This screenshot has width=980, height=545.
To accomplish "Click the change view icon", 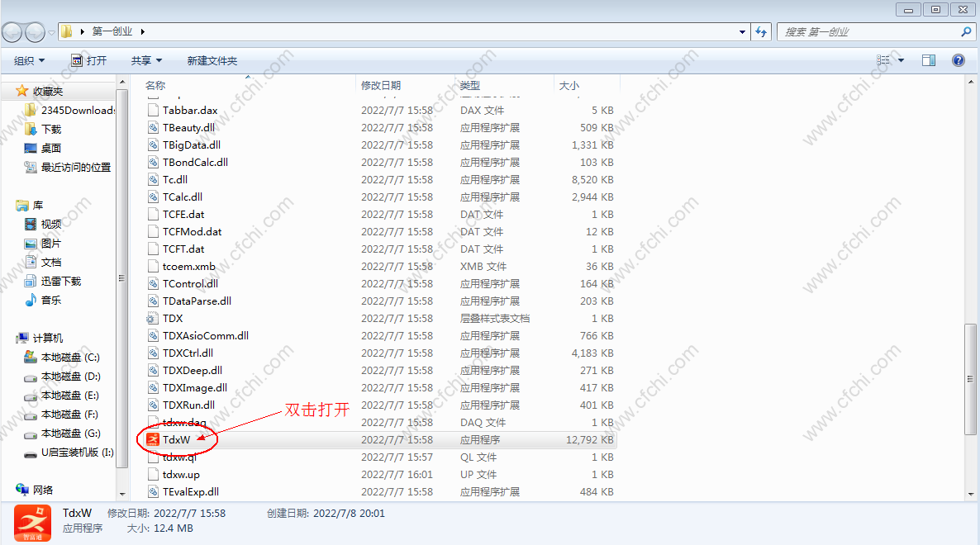I will pos(883,60).
